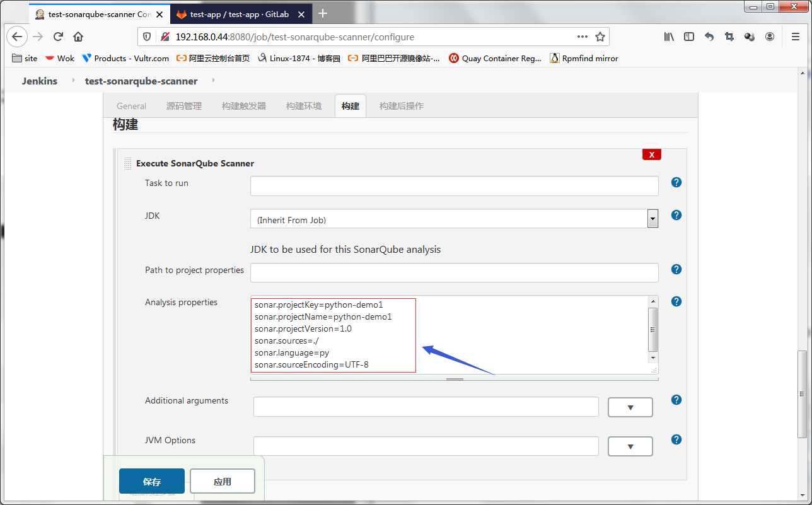Click the 应用 apply button
This screenshot has width=812, height=505.
point(223,481)
